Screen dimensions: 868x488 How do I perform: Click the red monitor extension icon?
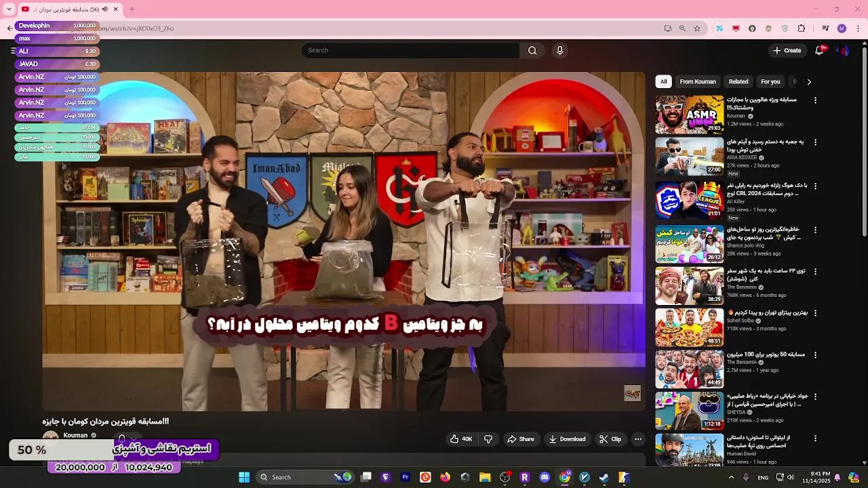click(x=736, y=28)
